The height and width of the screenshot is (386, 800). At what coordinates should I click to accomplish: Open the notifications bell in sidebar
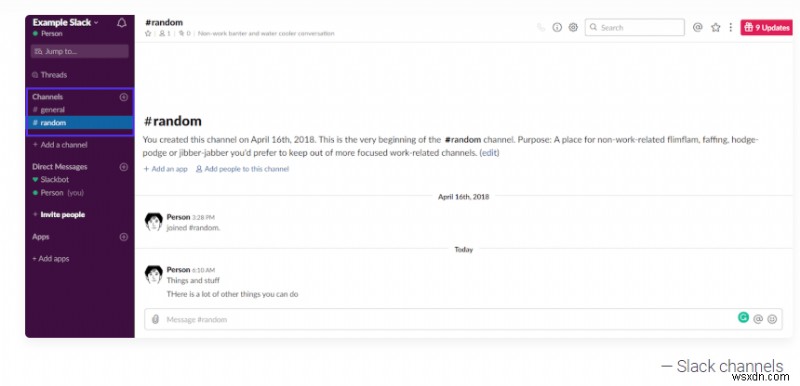121,23
